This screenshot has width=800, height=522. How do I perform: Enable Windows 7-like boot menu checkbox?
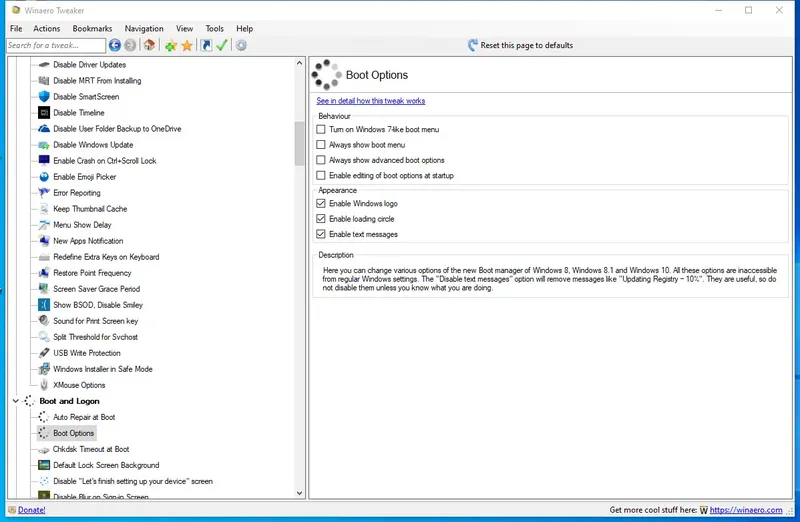click(x=321, y=130)
